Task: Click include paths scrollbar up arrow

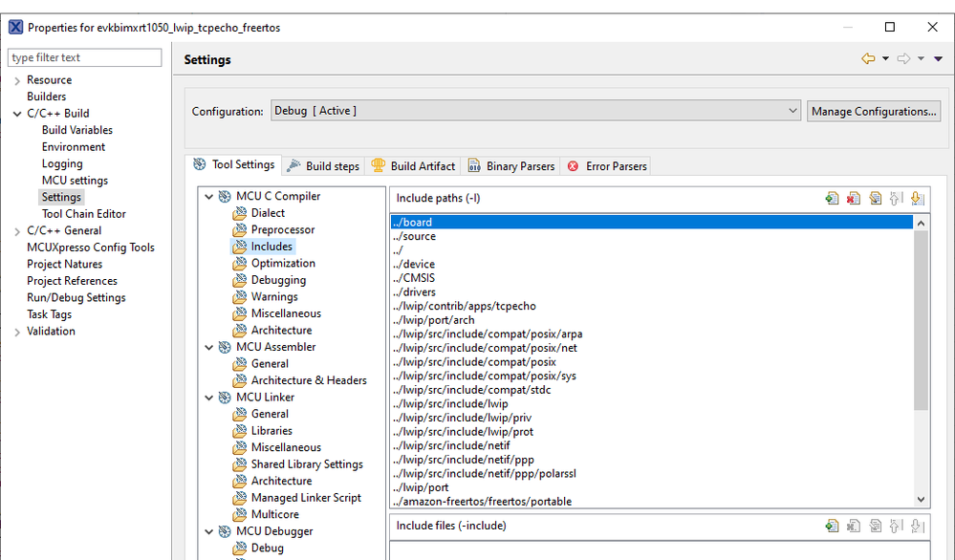Action: coord(921,224)
